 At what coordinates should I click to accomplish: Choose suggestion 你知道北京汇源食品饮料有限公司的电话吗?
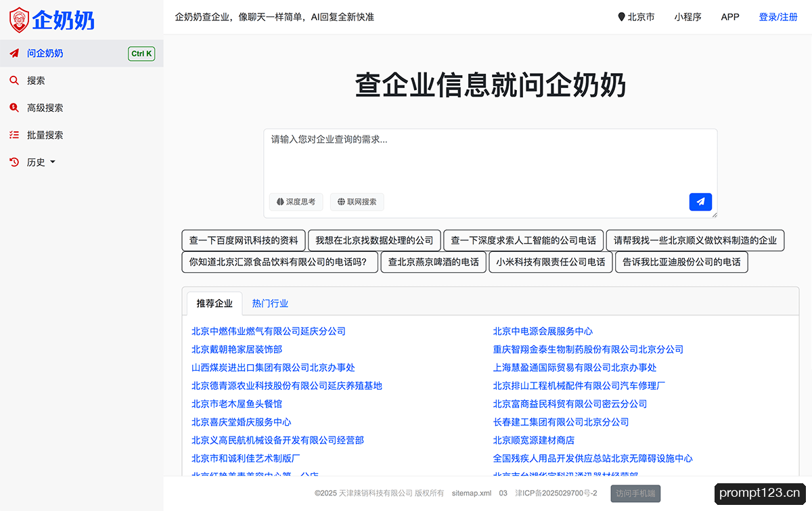click(279, 262)
